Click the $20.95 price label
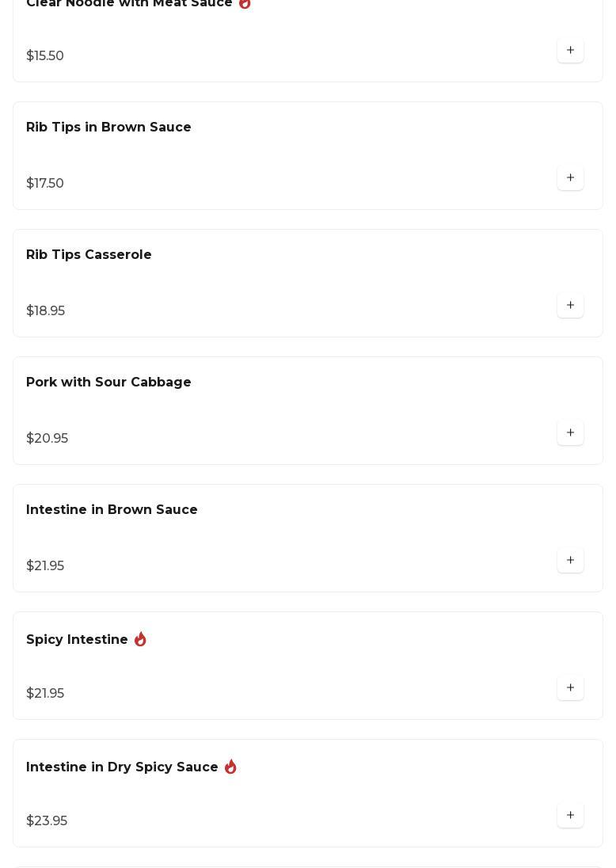This screenshot has height=868, width=616. pyautogui.click(x=48, y=439)
